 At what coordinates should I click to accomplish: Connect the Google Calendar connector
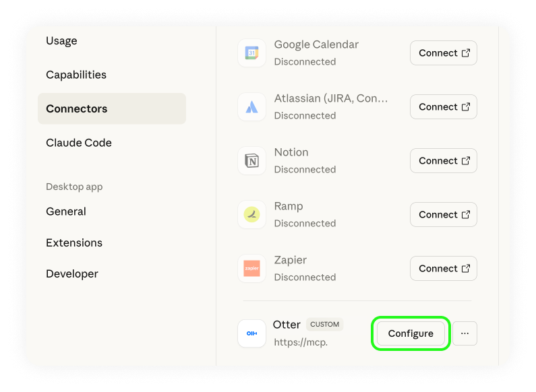443,53
